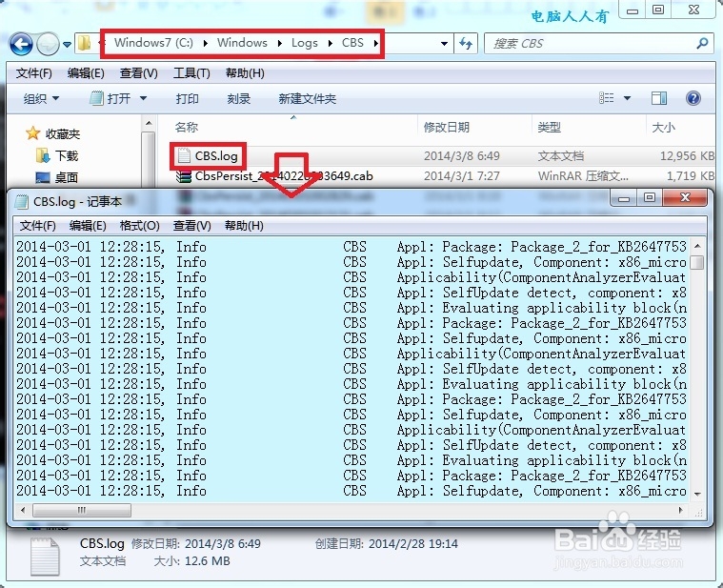This screenshot has height=588, width=723.
Task: Sort by 修改日期 column header
Action: click(447, 127)
